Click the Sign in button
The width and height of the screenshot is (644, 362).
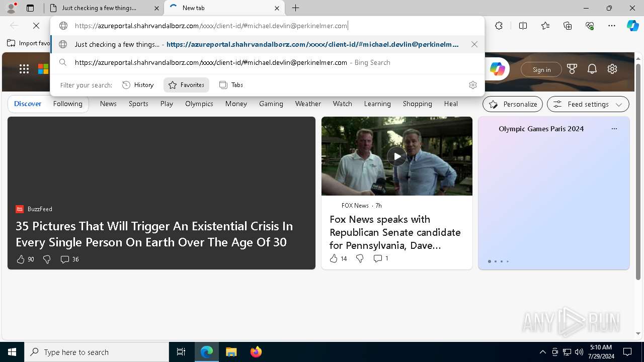point(541,69)
